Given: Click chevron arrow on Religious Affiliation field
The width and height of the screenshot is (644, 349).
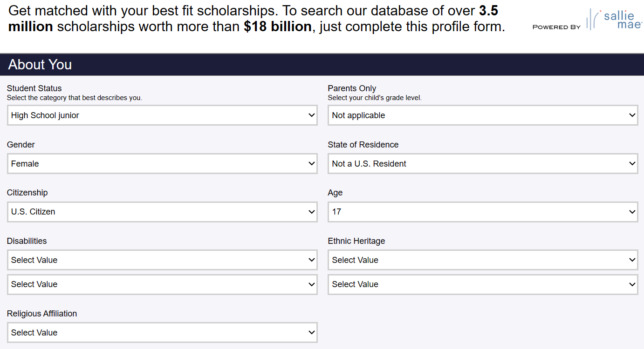Looking at the screenshot, I should [x=312, y=332].
